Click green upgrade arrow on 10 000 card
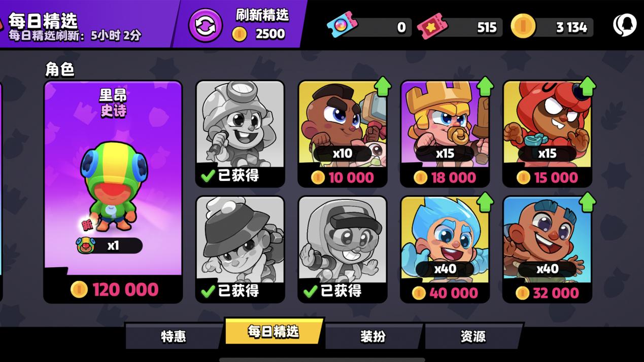 point(382,86)
